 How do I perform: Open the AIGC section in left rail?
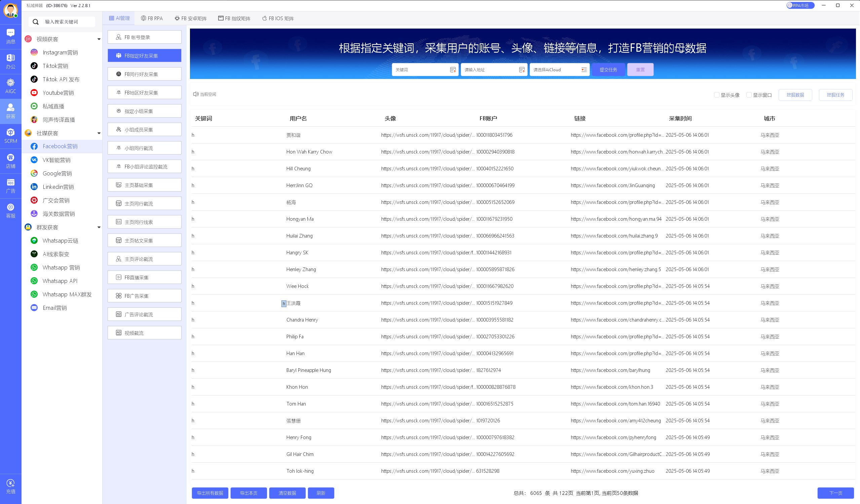[10, 85]
